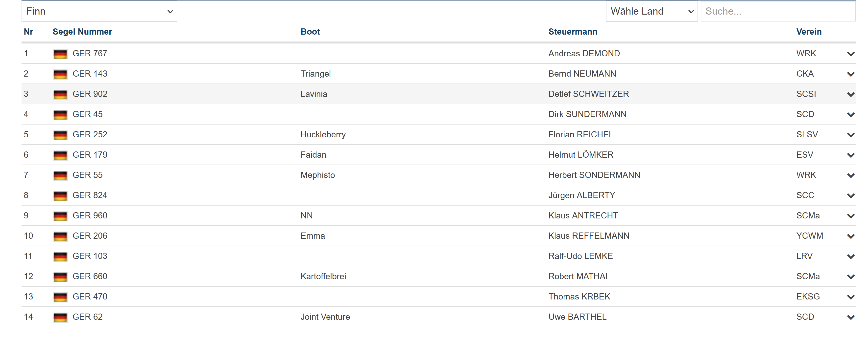Sort by the Steuermann column header
This screenshot has height=339, width=868.
tap(573, 32)
